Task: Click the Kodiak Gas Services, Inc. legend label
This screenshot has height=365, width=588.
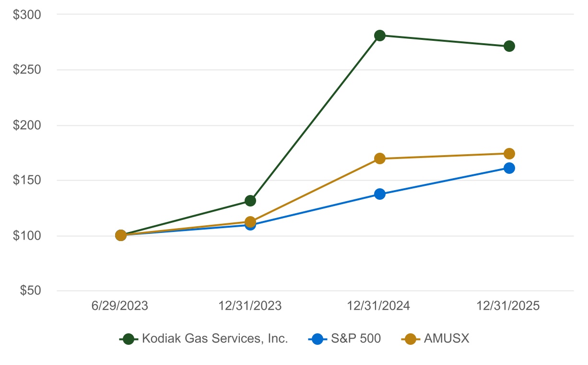Action: [x=215, y=339]
